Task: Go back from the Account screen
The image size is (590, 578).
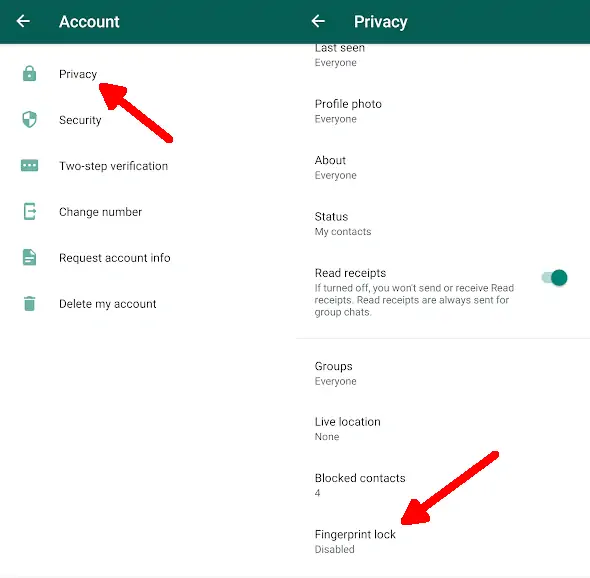Action: (x=23, y=21)
